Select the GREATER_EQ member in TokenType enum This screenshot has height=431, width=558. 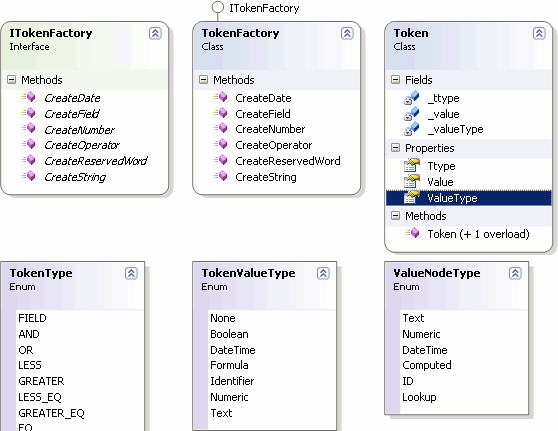tap(51, 413)
